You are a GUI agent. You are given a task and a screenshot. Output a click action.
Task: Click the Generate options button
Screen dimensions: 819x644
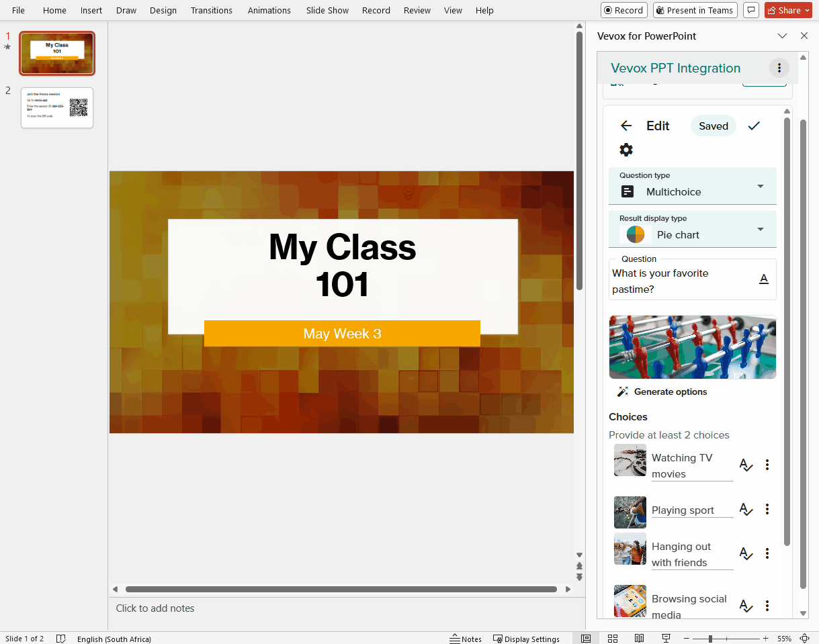click(662, 392)
